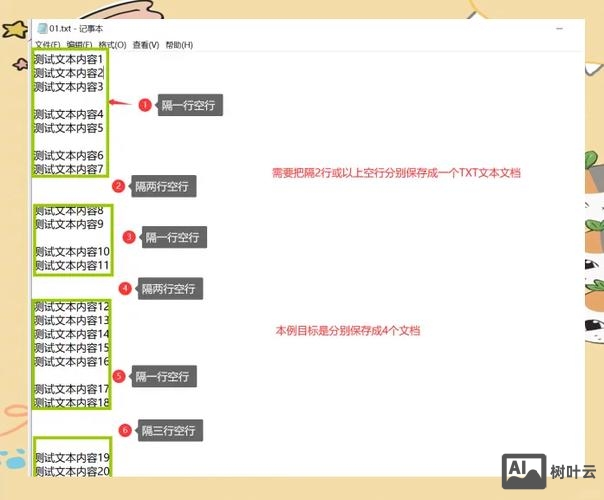Place cursor in line 测试文本内容1
The image size is (604, 500).
tap(69, 59)
